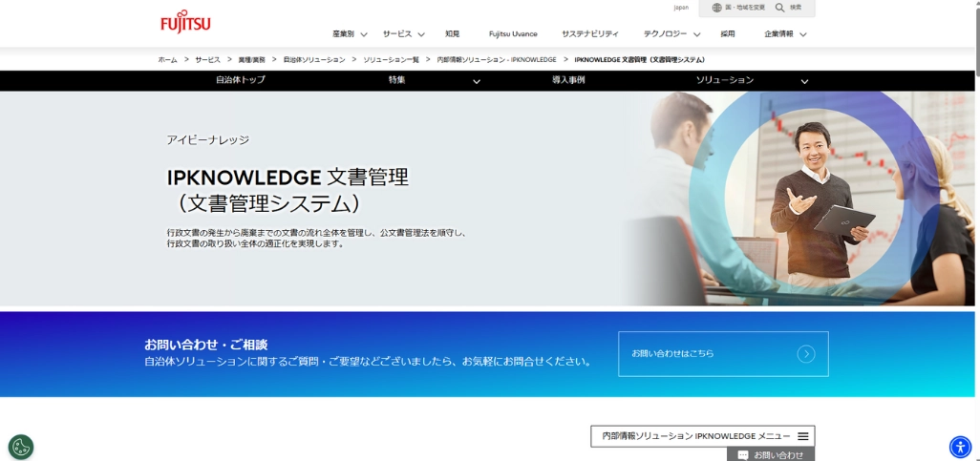
Task: Select 導入事例 in the black bar
Action: click(x=568, y=80)
